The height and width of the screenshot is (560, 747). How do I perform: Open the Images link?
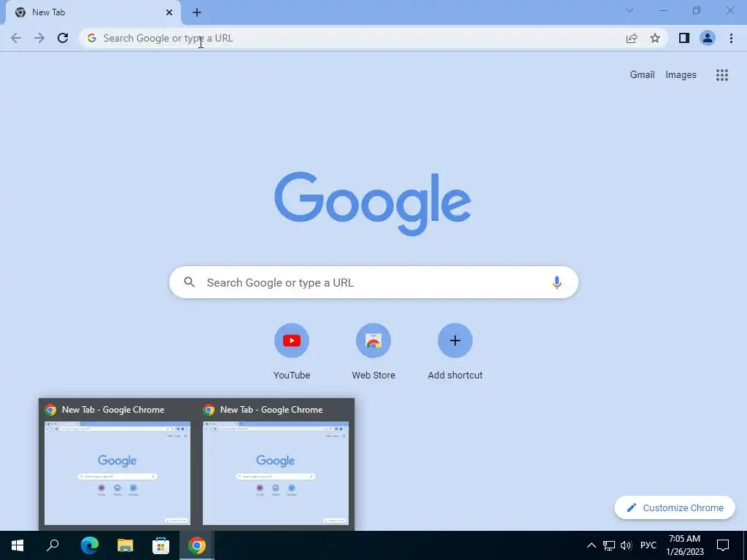pos(681,75)
